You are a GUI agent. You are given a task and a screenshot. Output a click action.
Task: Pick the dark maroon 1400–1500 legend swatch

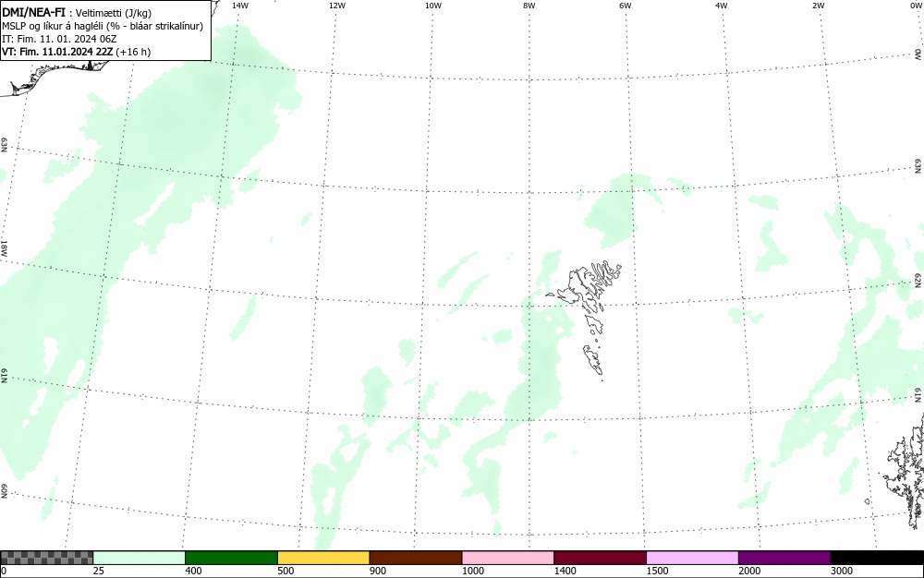pos(600,558)
